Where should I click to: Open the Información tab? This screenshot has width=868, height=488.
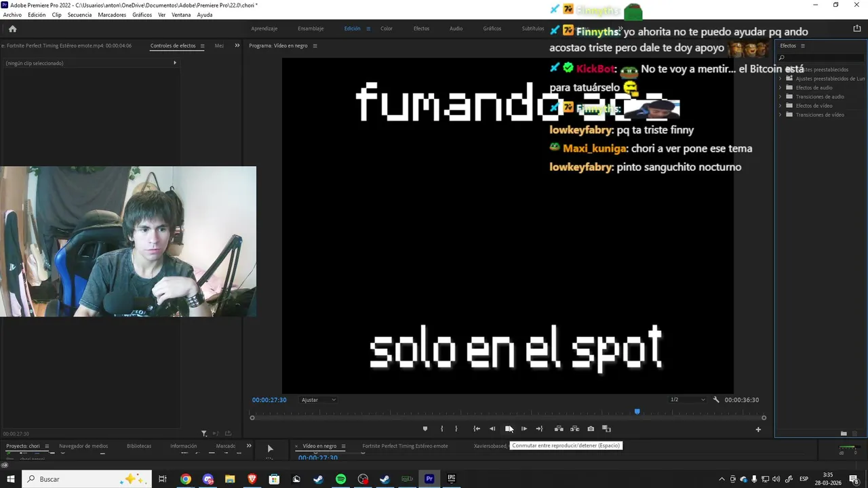pyautogui.click(x=184, y=446)
